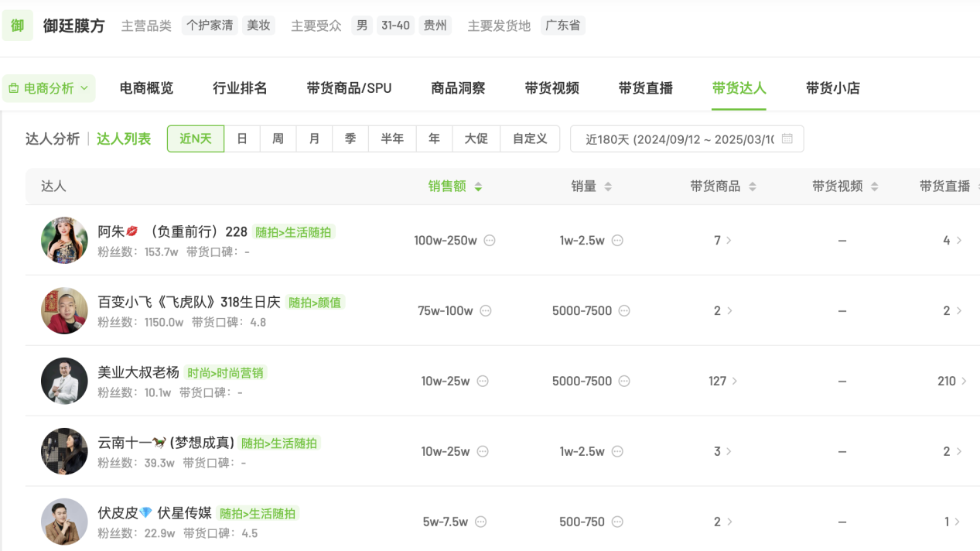Screen dimensions: 980x551
Task: Switch time range to 周
Action: tap(278, 139)
